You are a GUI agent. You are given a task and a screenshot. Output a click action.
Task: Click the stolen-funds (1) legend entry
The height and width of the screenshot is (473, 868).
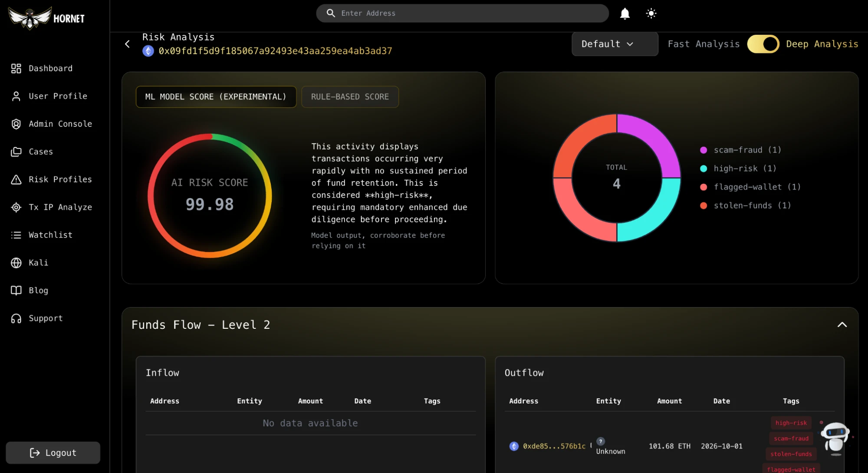point(746,205)
